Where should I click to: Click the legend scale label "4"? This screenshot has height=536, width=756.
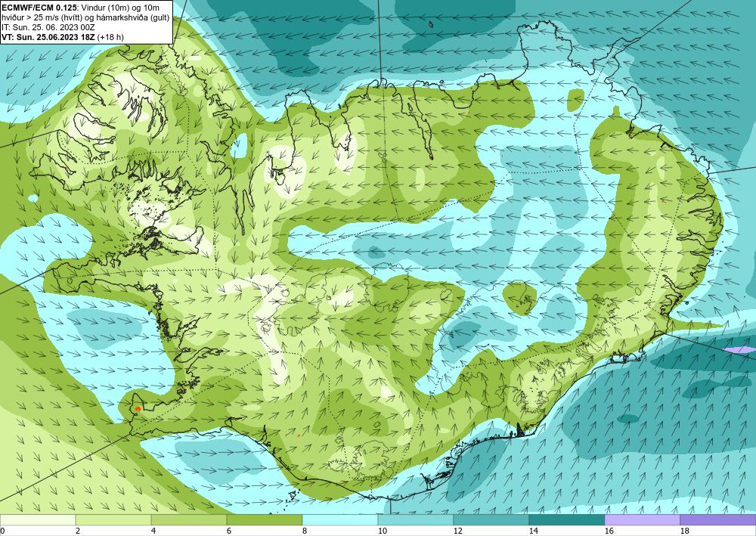(153, 531)
